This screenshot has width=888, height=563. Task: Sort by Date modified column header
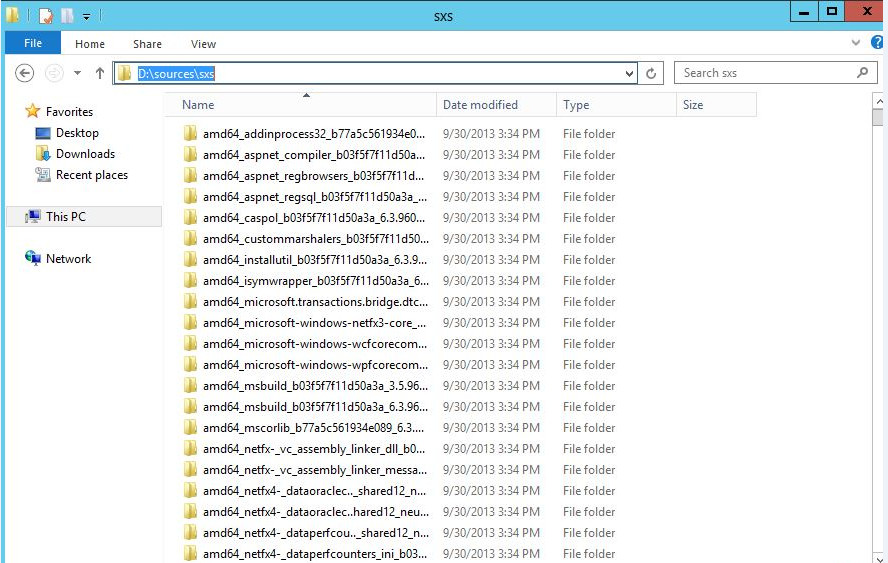(x=496, y=105)
